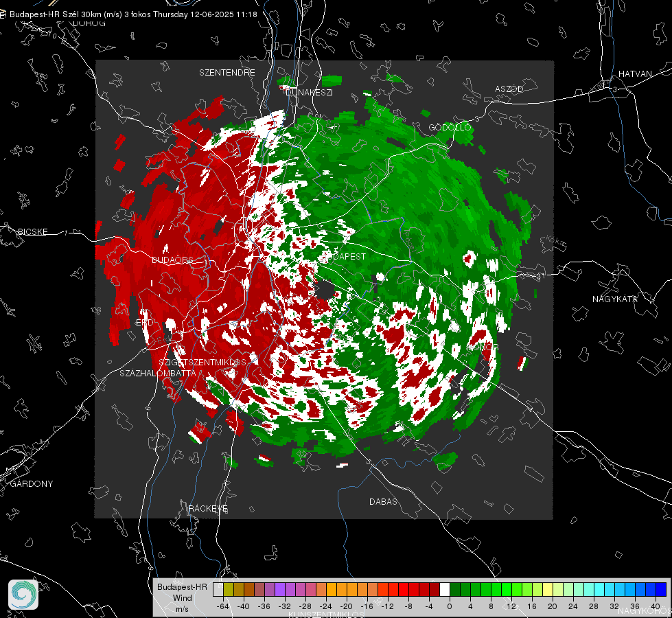Click the GÖDÖLLŐ town label
672x618 pixels.
click(450, 127)
